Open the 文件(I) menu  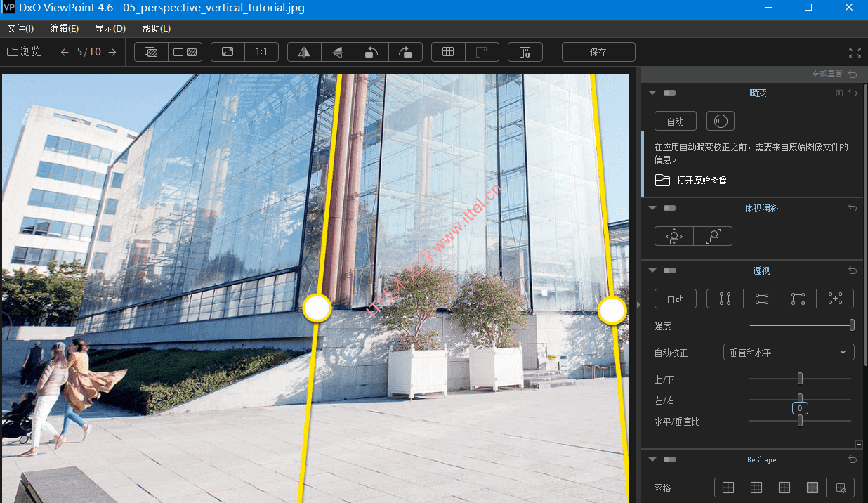click(20, 29)
